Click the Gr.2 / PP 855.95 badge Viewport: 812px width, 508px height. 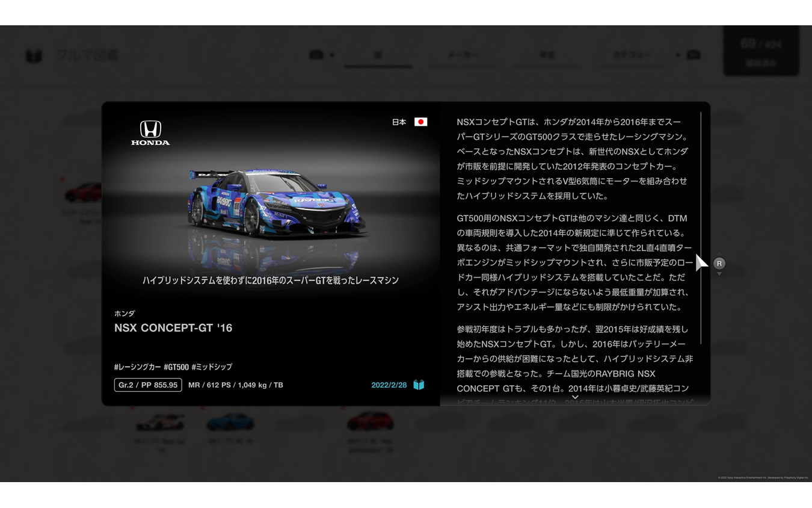148,385
